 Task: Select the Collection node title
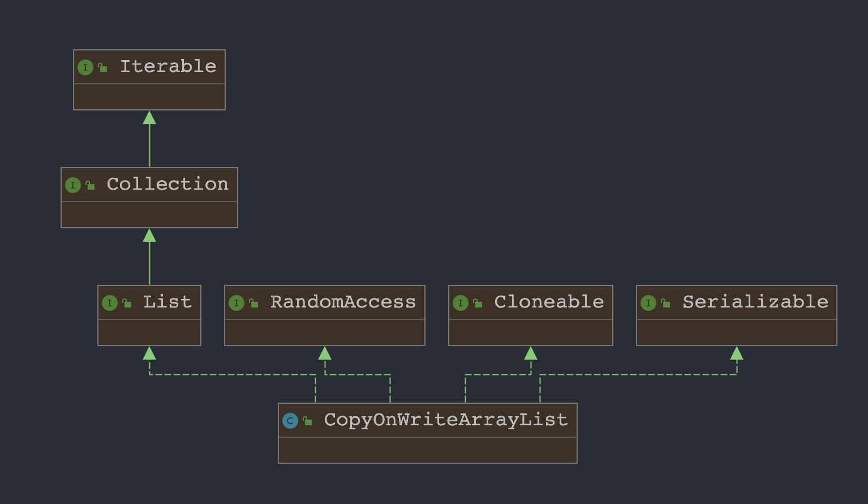click(x=167, y=184)
